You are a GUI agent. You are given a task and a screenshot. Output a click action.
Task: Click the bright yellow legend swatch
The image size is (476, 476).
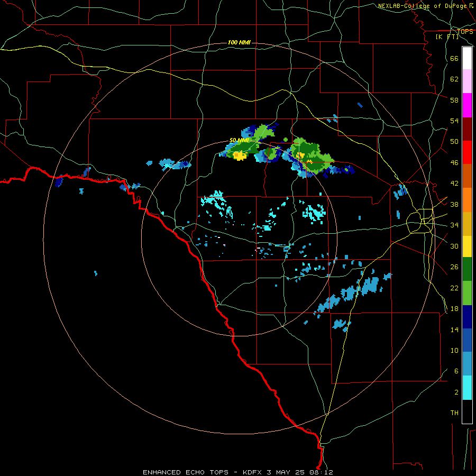[467, 246]
